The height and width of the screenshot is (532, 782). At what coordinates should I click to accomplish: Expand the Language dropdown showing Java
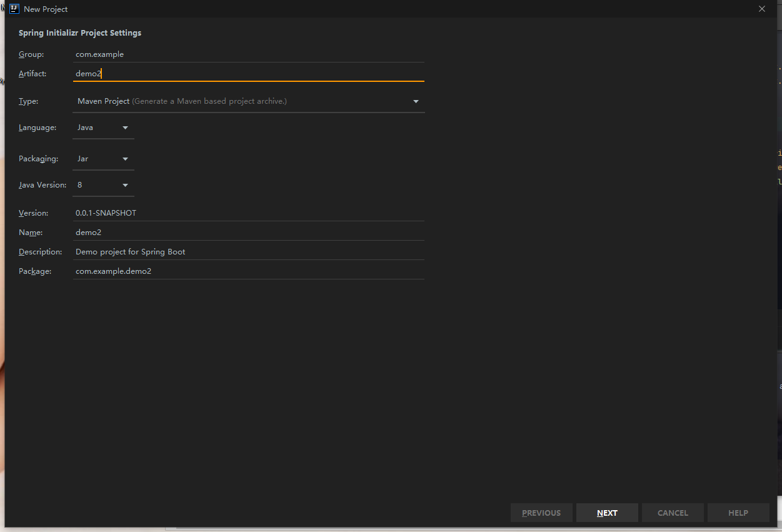pos(103,128)
